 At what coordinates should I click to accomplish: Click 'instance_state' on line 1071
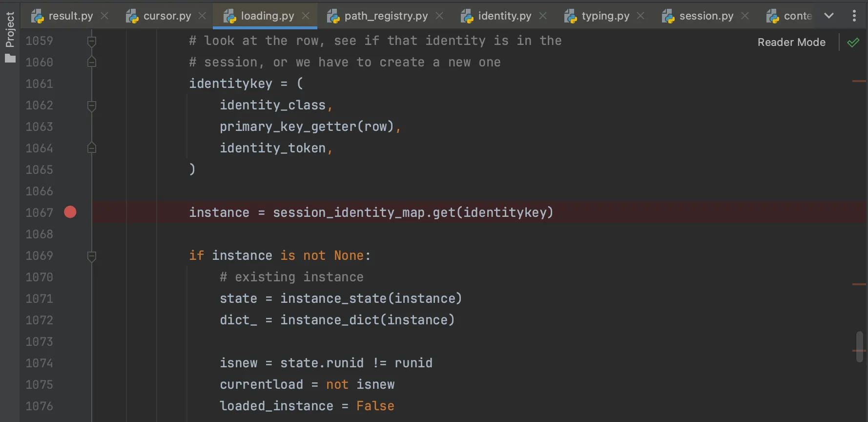click(333, 299)
